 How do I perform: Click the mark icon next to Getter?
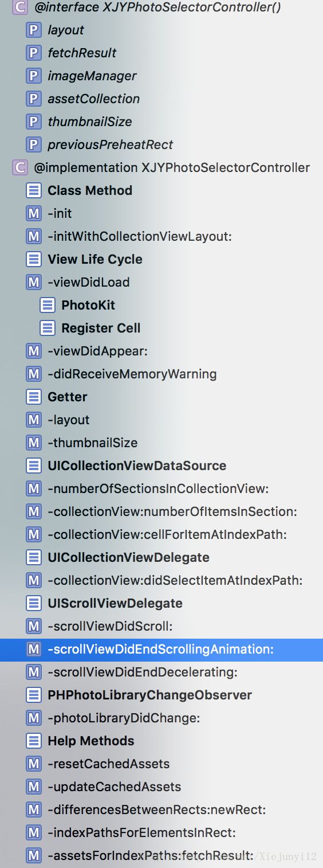34,397
